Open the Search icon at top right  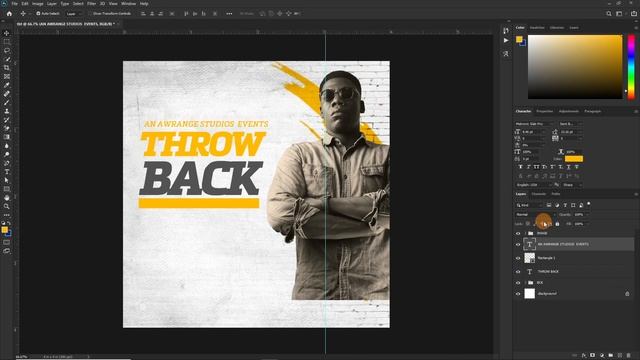[609, 13]
